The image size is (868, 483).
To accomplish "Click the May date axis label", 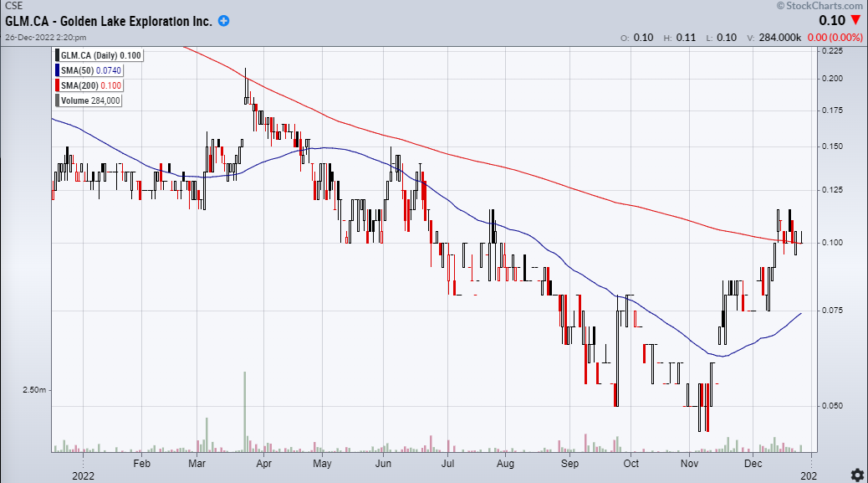I will 322,464.
